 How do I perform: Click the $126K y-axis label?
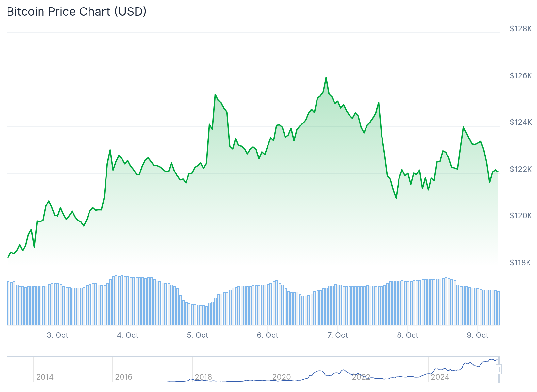pyautogui.click(x=521, y=76)
